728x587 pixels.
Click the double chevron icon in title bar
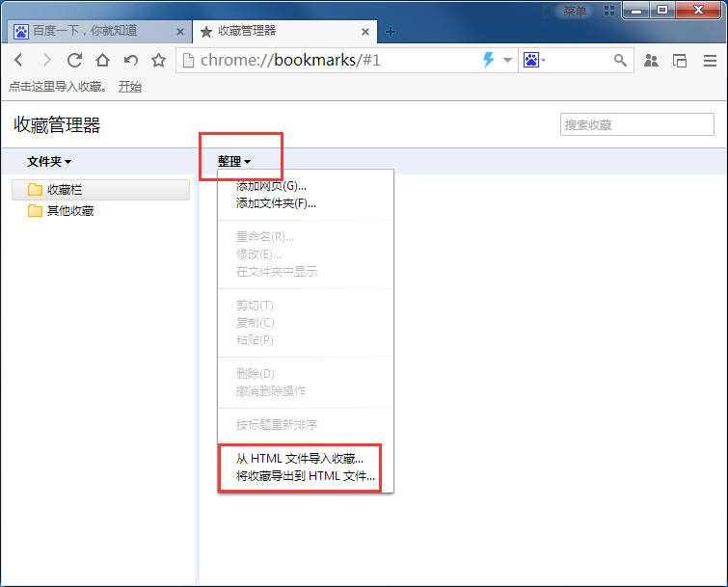click(x=548, y=11)
